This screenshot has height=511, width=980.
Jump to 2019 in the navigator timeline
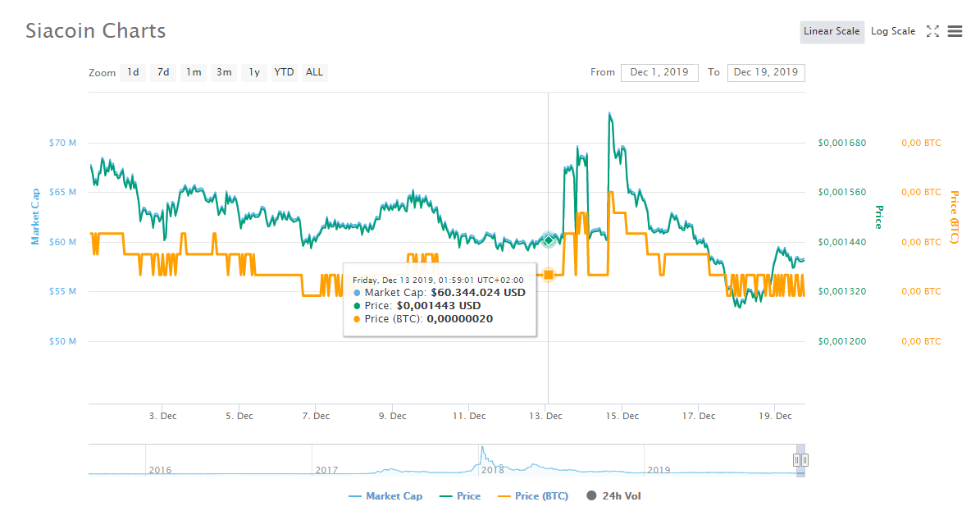tap(659, 470)
